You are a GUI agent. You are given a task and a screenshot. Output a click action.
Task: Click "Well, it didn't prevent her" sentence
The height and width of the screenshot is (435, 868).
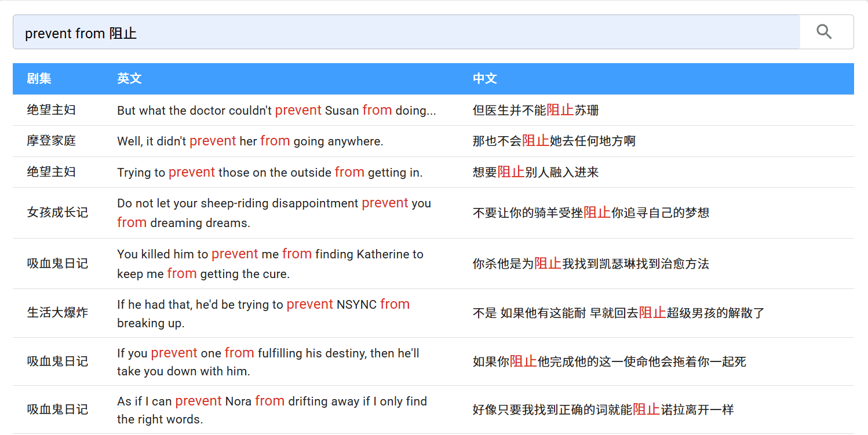[x=250, y=141]
